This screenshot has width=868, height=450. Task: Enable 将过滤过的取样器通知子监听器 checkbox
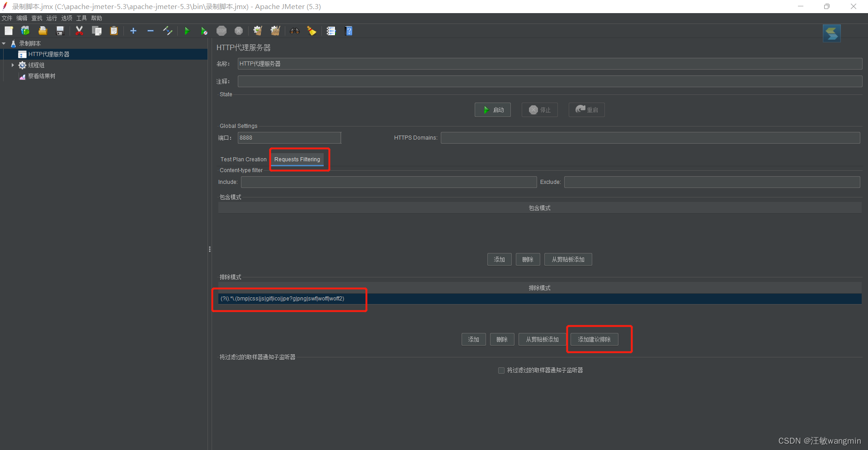(x=501, y=370)
